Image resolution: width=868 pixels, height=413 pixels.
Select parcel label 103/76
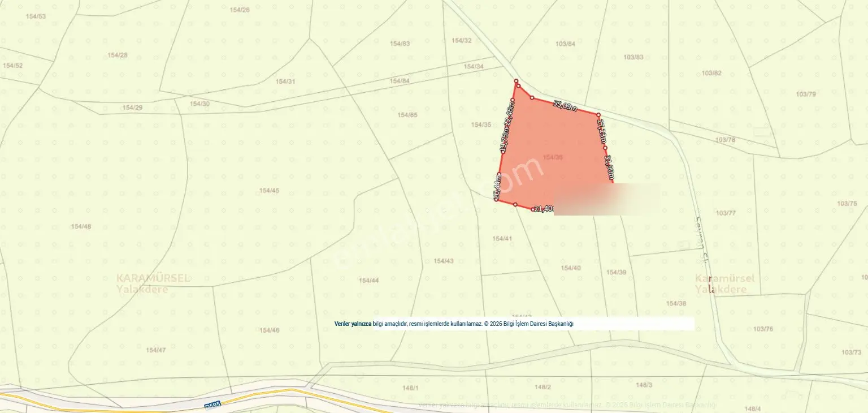point(763,329)
